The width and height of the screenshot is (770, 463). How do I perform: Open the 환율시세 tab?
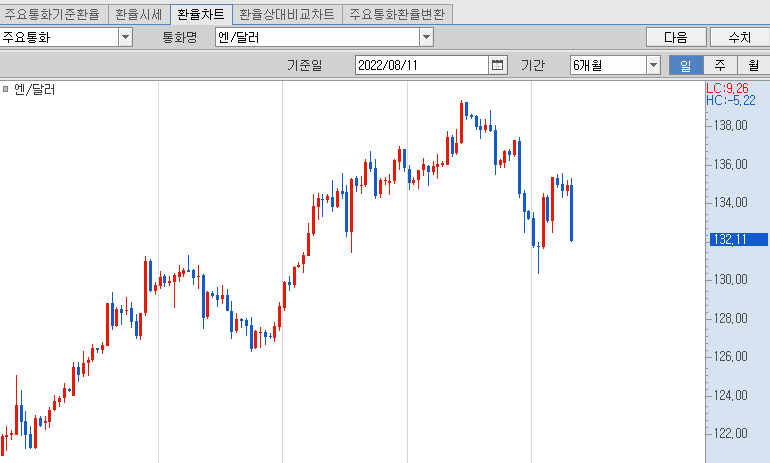click(139, 14)
